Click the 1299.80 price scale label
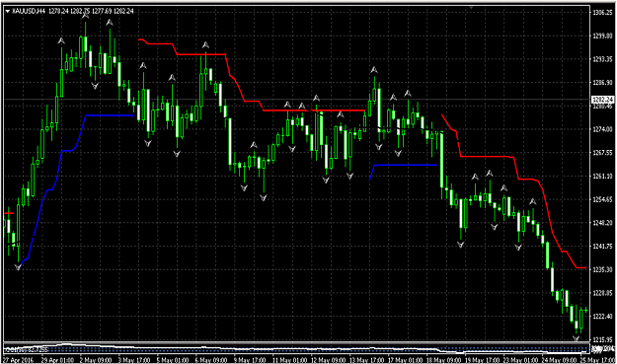The width and height of the screenshot is (617, 364). coord(602,36)
